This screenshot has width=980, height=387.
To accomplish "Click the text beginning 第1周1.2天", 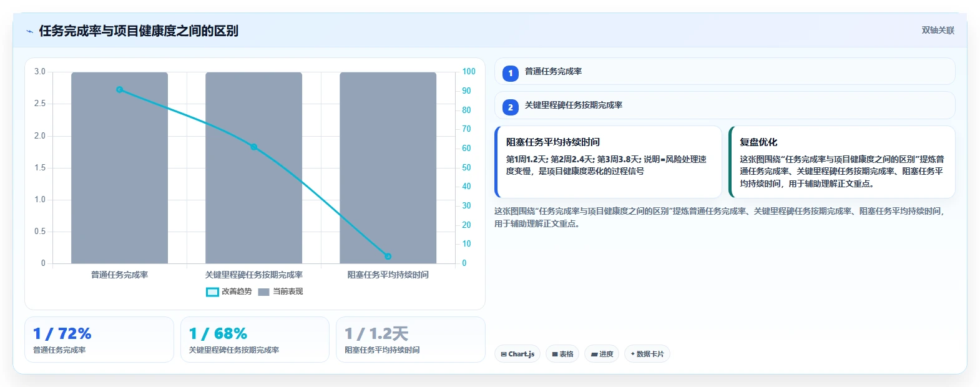I will (x=606, y=165).
